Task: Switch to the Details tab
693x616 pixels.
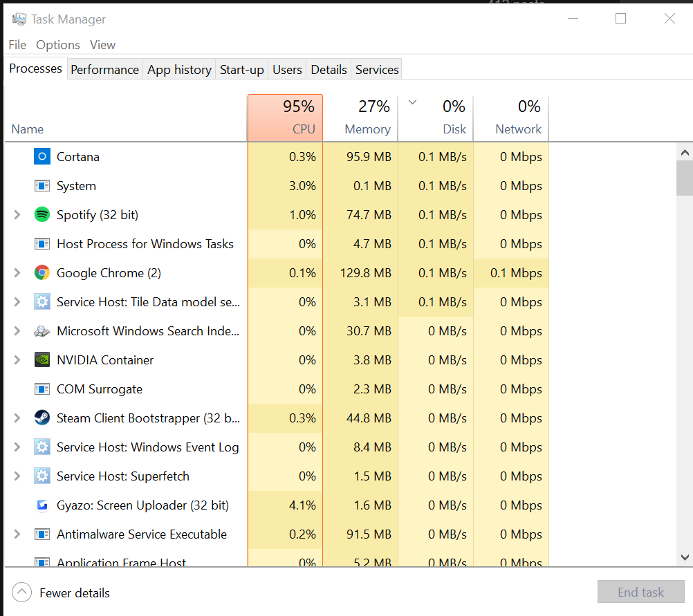Action: pyautogui.click(x=329, y=70)
